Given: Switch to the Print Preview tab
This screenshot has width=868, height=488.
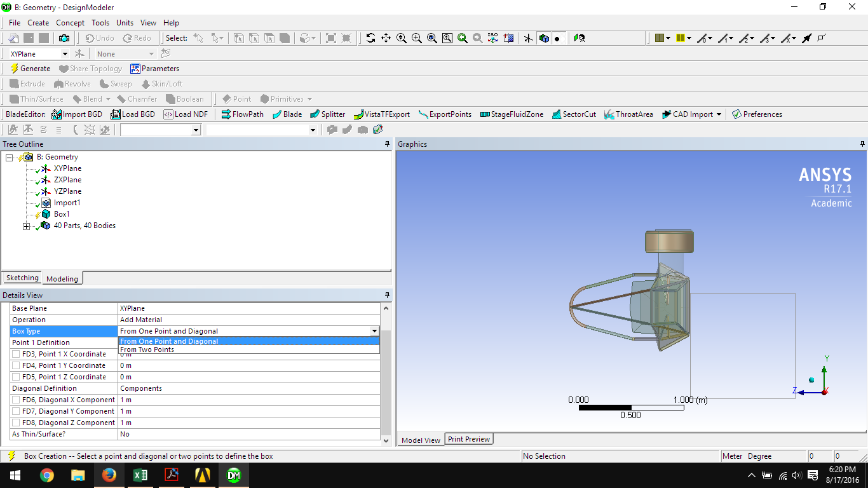Looking at the screenshot, I should tap(469, 439).
